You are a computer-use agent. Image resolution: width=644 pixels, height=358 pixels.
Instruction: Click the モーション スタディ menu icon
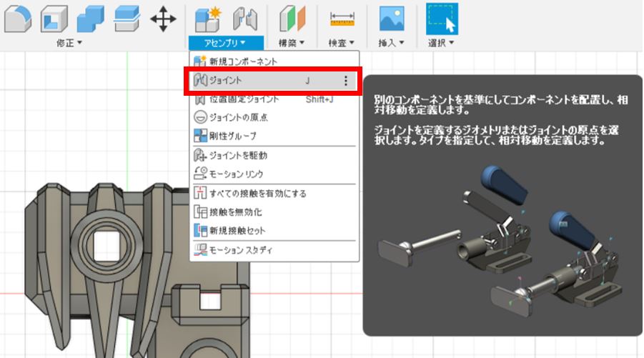(200, 249)
